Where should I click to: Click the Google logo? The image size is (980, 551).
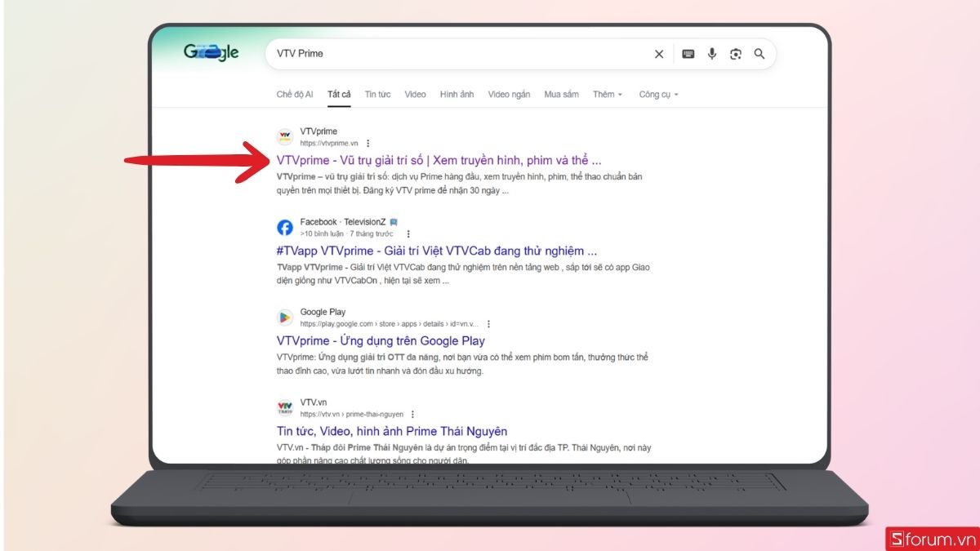pos(211,52)
